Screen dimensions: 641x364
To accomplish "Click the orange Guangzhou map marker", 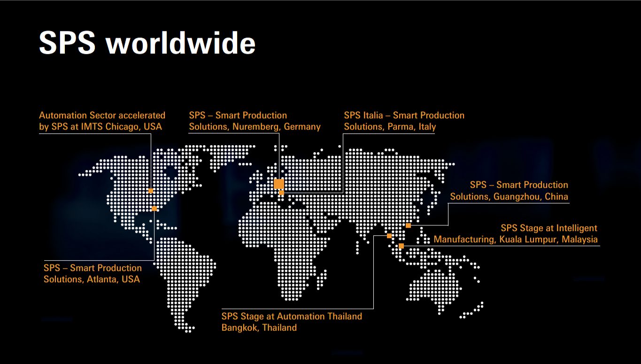I will click(408, 225).
